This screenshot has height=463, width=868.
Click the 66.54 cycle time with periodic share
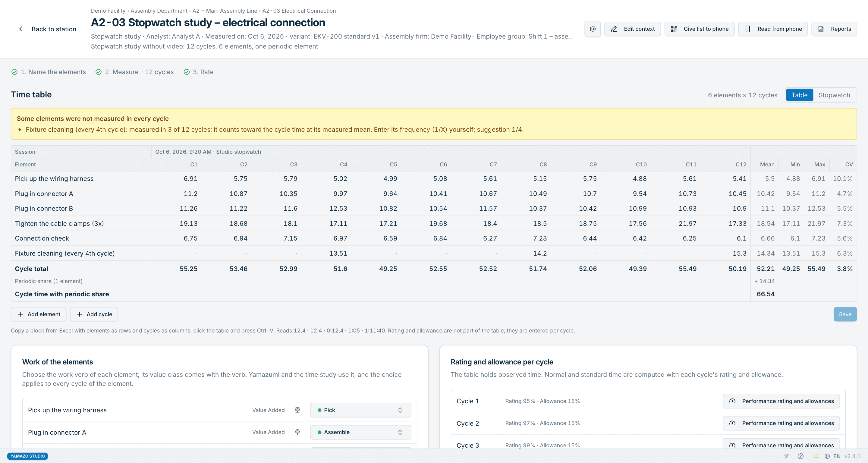pyautogui.click(x=765, y=294)
